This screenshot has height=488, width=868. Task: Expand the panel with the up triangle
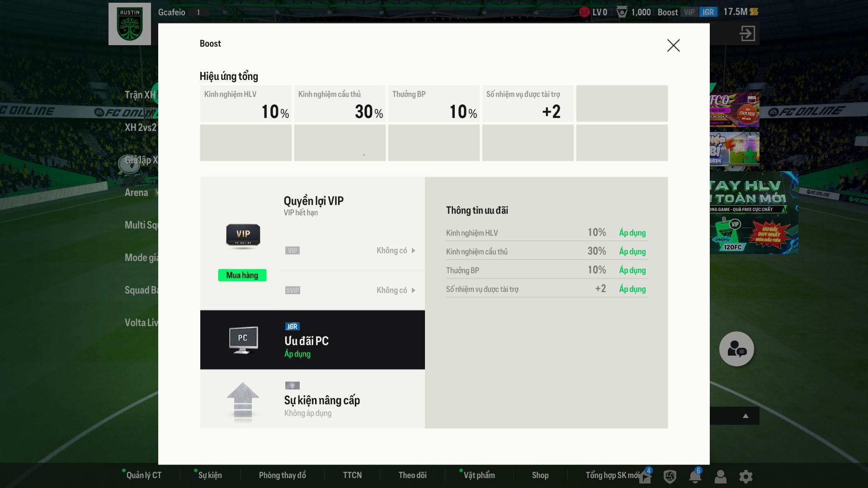pos(745,416)
